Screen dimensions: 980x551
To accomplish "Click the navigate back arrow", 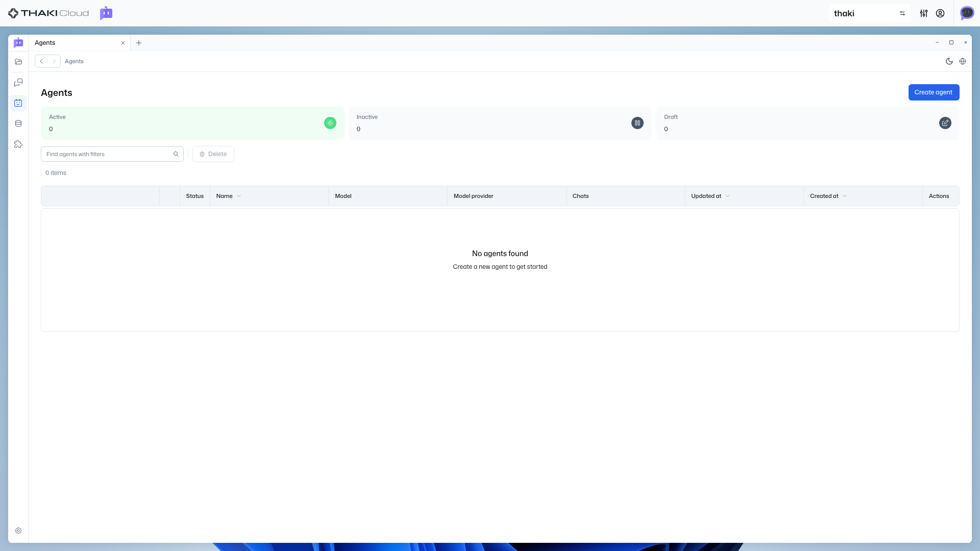I will (x=41, y=61).
